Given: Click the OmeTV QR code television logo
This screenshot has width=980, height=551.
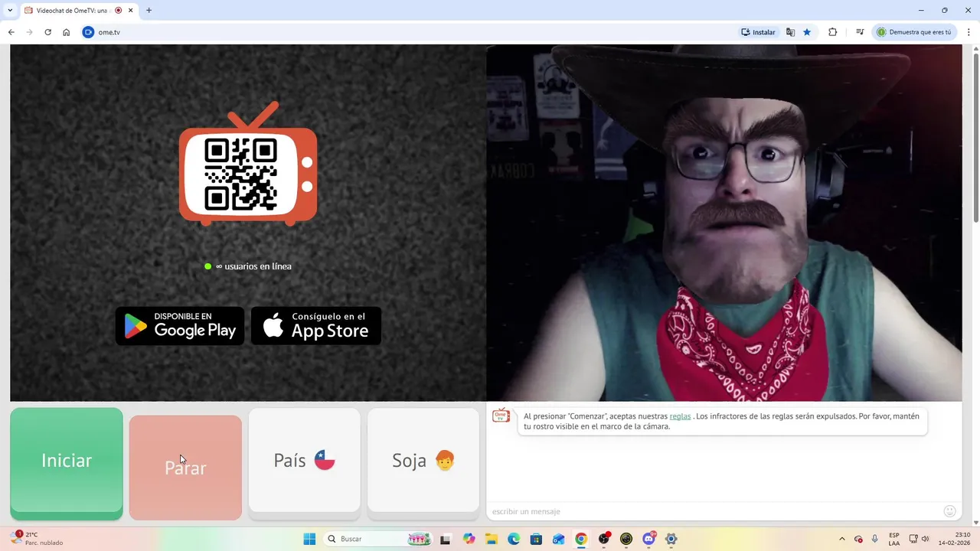Looking at the screenshot, I should pyautogui.click(x=248, y=163).
